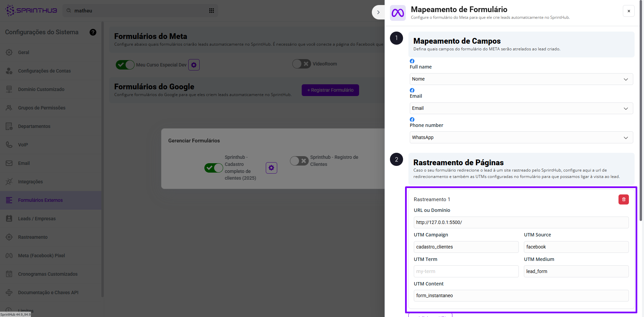Viewport: 644px width, 317px height.
Task: Enable the VideoRoom form toggle
Action: point(301,64)
